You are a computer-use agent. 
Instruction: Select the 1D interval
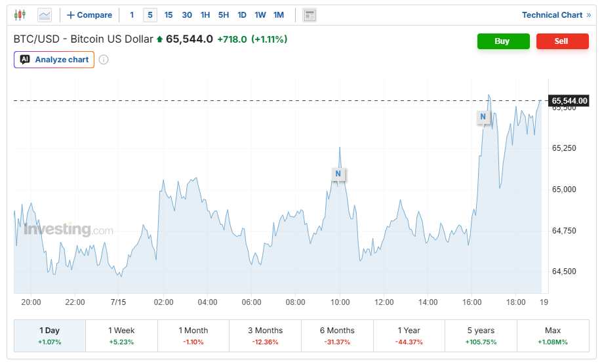click(x=242, y=15)
